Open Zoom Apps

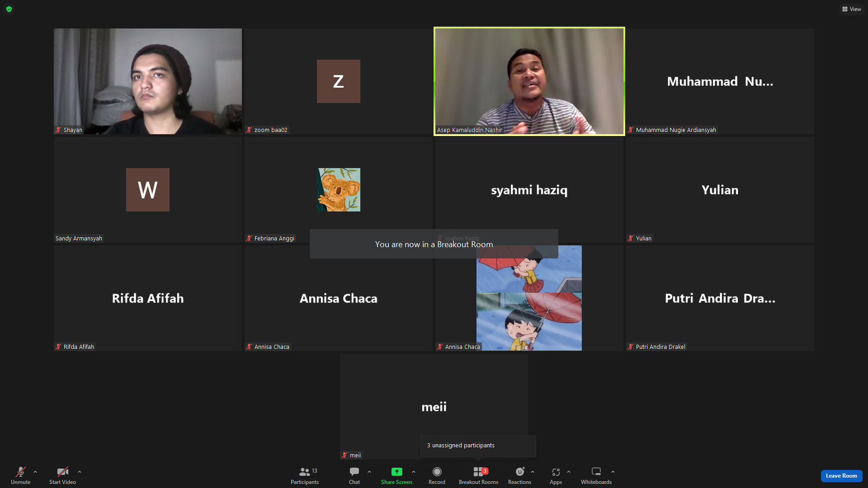coord(556,475)
